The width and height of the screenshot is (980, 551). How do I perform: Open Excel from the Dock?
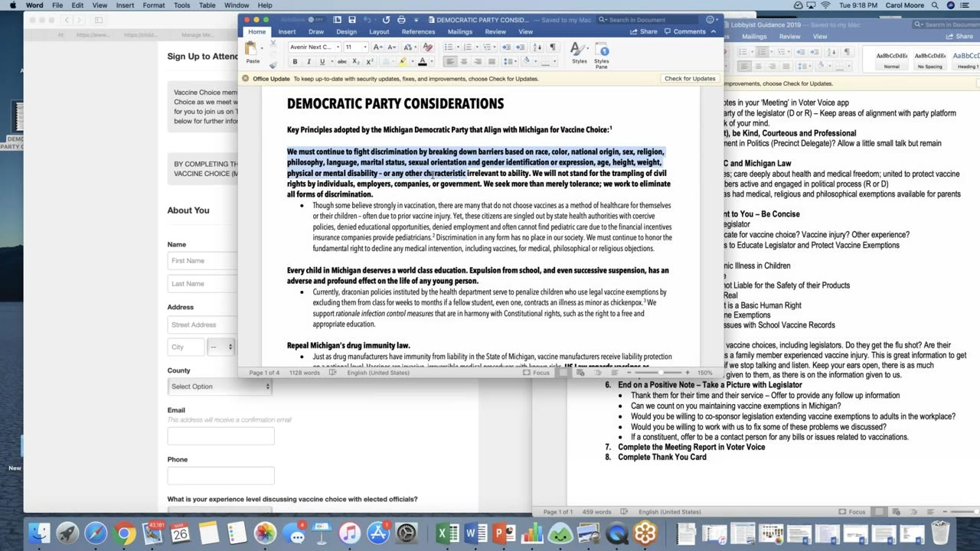(x=448, y=533)
